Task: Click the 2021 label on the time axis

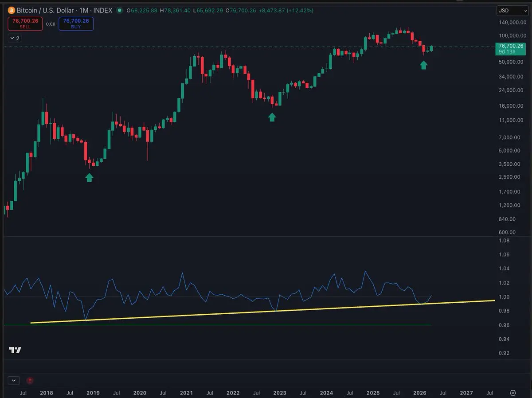Action: coord(186,393)
